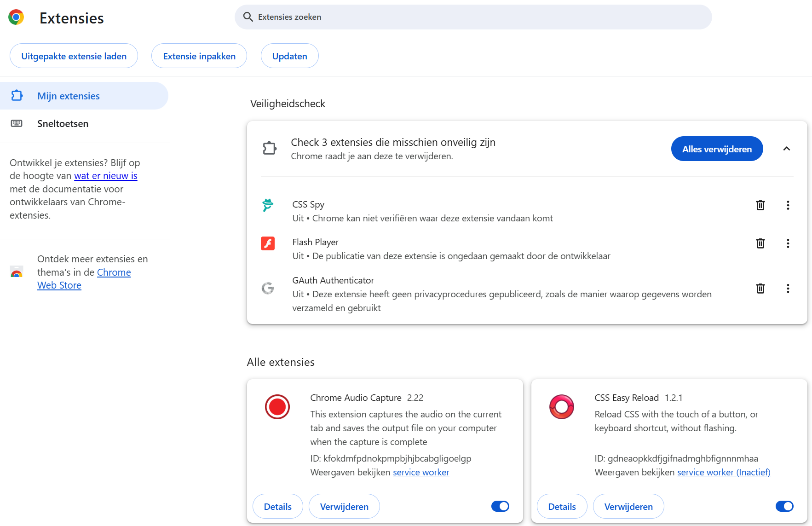Select Mijn extensies in the sidebar

(69, 96)
